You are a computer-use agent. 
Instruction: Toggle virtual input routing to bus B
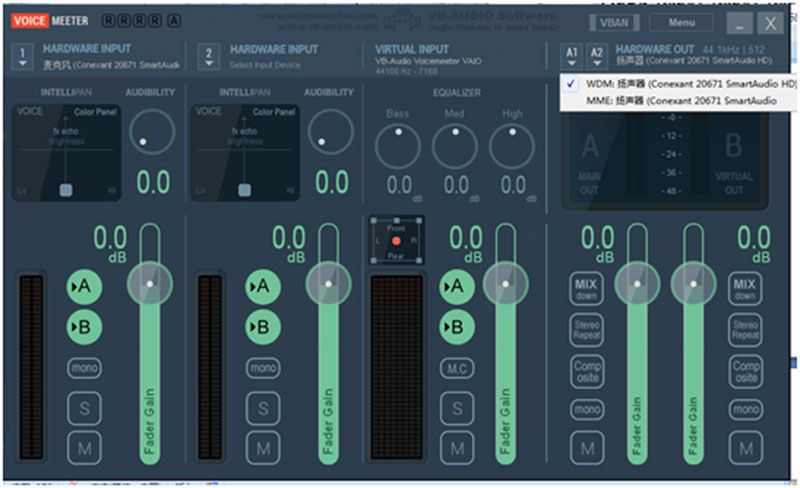coord(457,327)
